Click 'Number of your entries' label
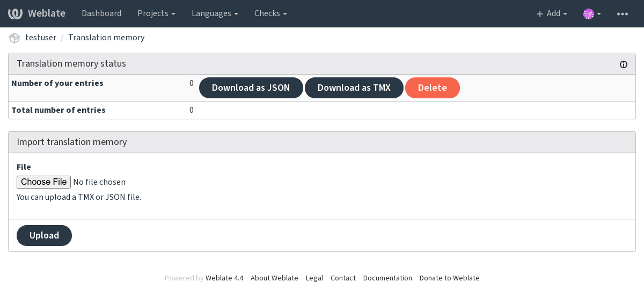Viewport: 644px width, 296px height. click(x=57, y=83)
